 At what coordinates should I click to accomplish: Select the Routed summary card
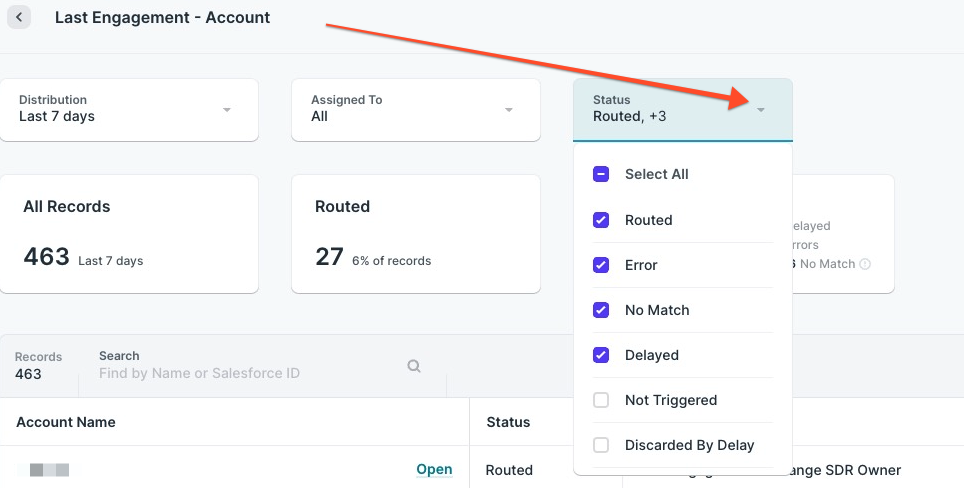pyautogui.click(x=415, y=235)
